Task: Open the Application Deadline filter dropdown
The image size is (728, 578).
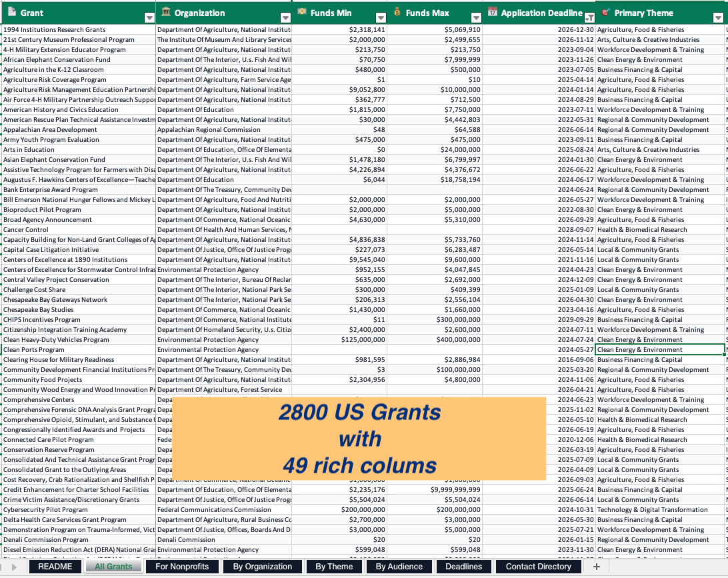Action: click(589, 17)
